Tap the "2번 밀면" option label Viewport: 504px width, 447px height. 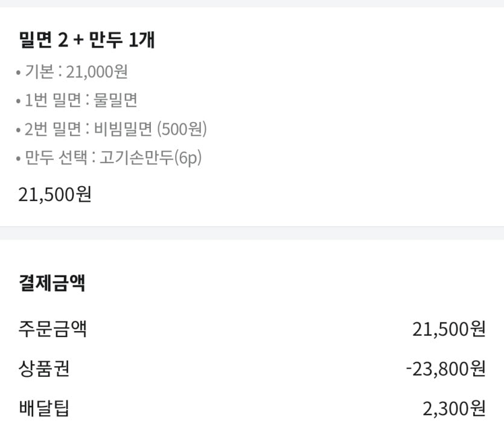pyautogui.click(x=52, y=129)
